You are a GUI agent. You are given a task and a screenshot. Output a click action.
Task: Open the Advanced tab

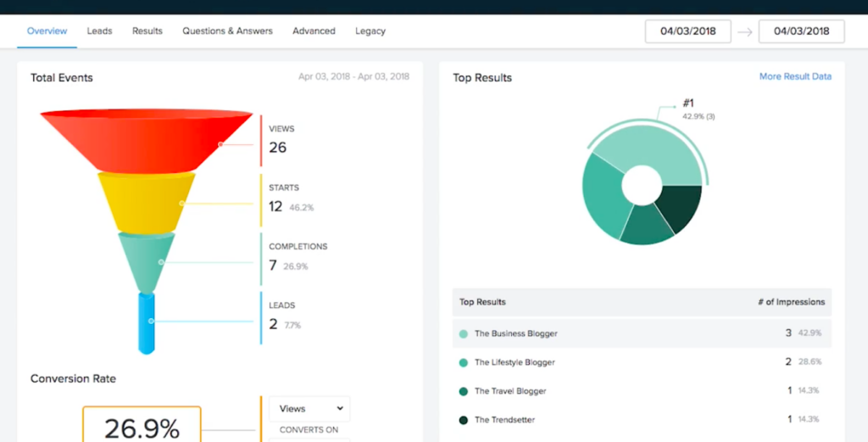[x=314, y=31]
